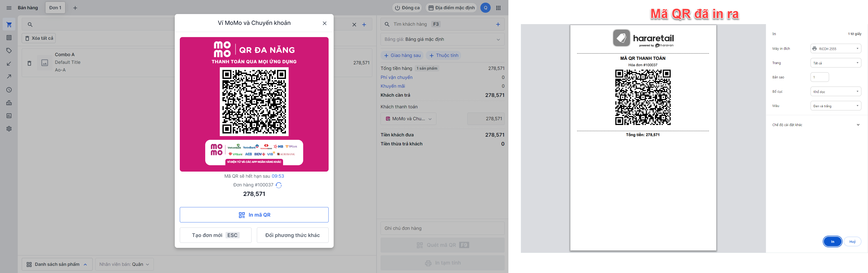868x273 pixels.
Task: Open the user account avatar Q
Action: (485, 8)
